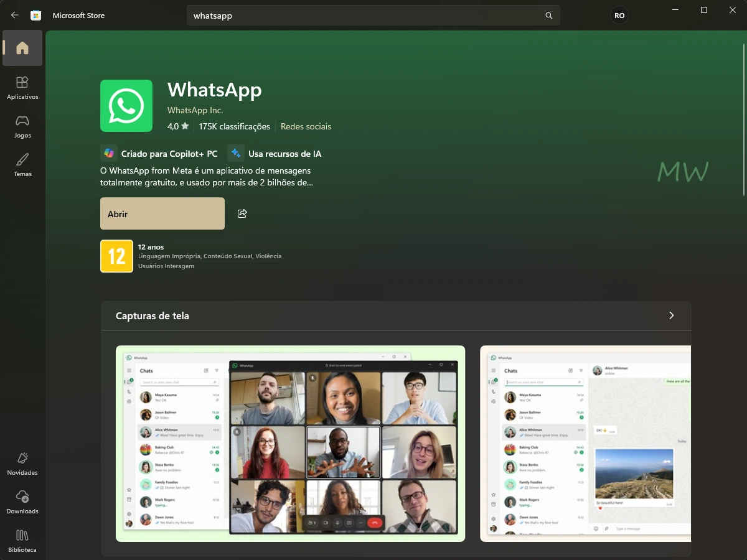This screenshot has height=560, width=747.
Task: Open Biblioteca in the sidebar
Action: point(22,541)
